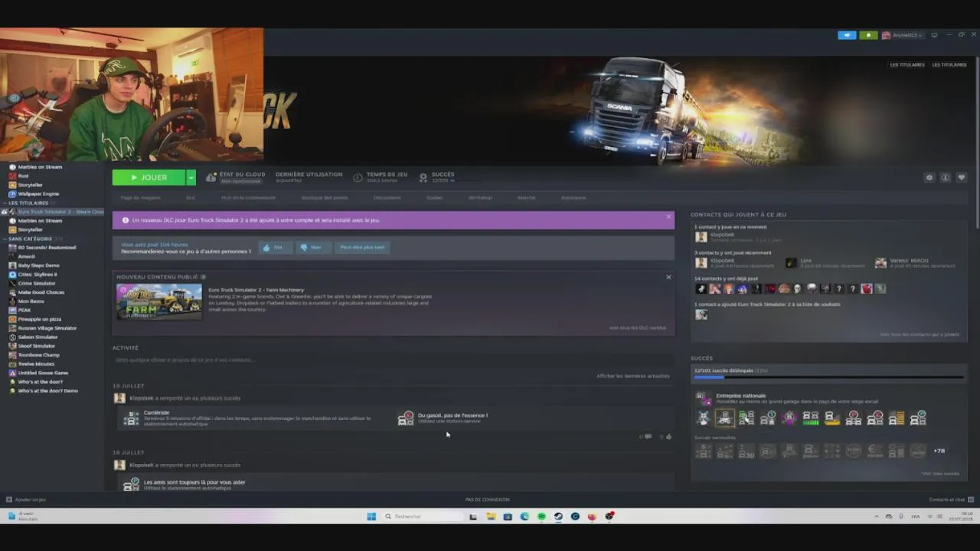This screenshot has width=980, height=551.
Task: Click Klopobek avatar under playing now
Action: 701,237
